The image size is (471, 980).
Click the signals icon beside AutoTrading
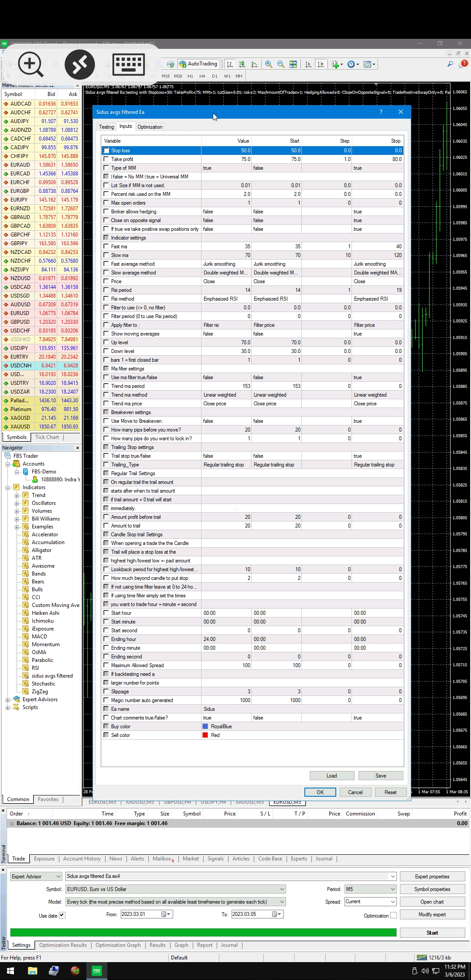171,64
